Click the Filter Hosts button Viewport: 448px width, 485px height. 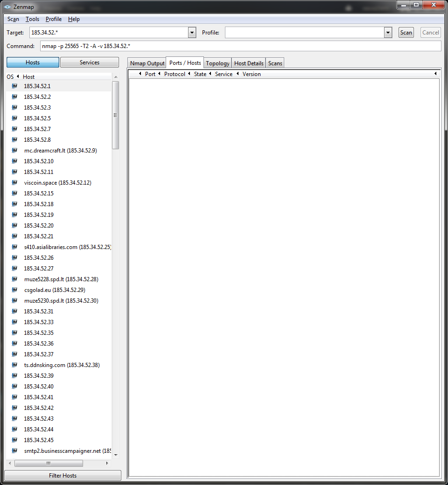point(63,475)
